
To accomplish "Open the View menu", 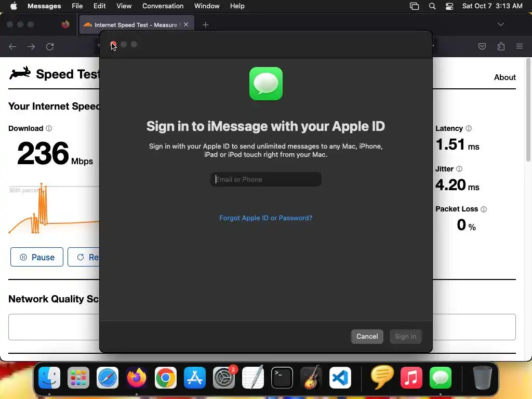I will pos(124,6).
